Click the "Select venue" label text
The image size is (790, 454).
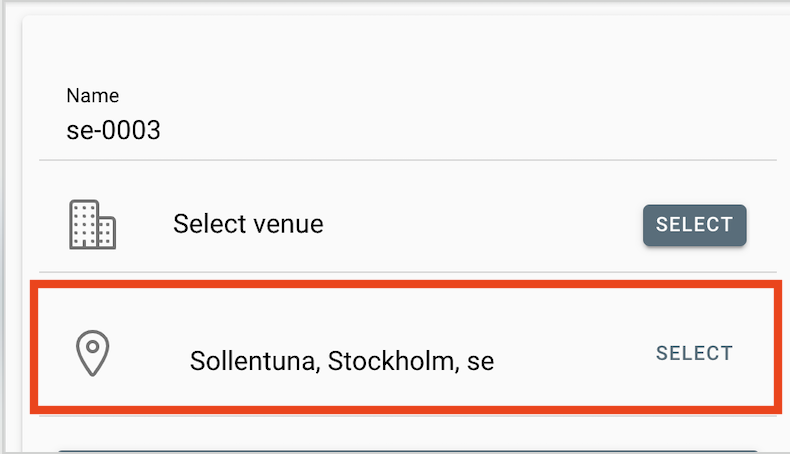tap(248, 224)
